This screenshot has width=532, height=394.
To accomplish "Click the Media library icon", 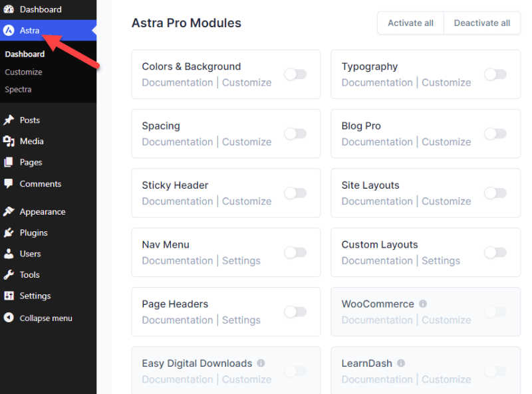I will click(9, 141).
